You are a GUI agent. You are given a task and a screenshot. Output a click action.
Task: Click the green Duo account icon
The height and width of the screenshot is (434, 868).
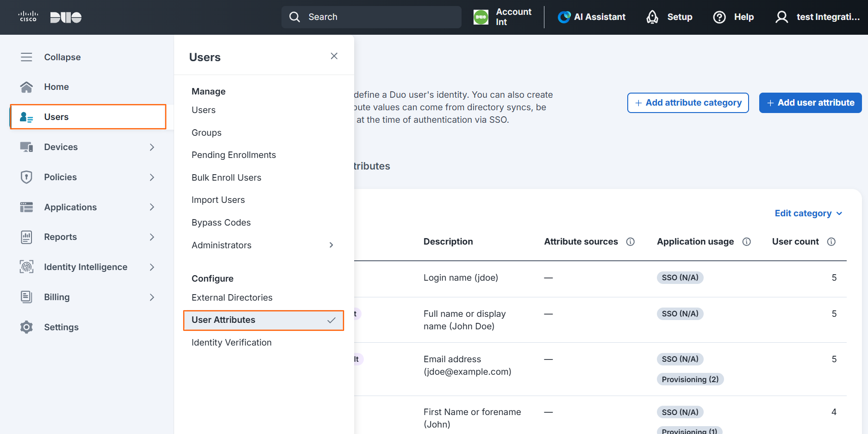coord(481,17)
